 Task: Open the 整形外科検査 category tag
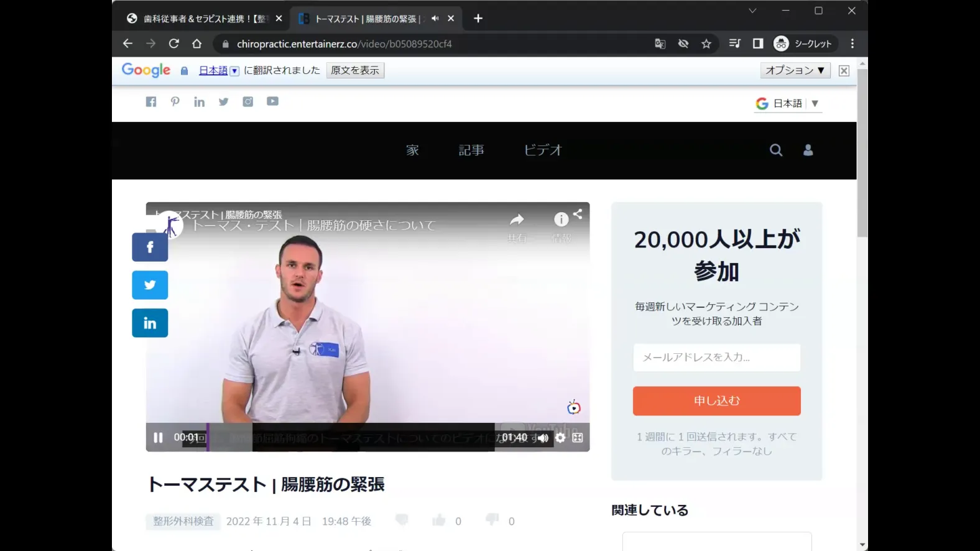pos(183,521)
